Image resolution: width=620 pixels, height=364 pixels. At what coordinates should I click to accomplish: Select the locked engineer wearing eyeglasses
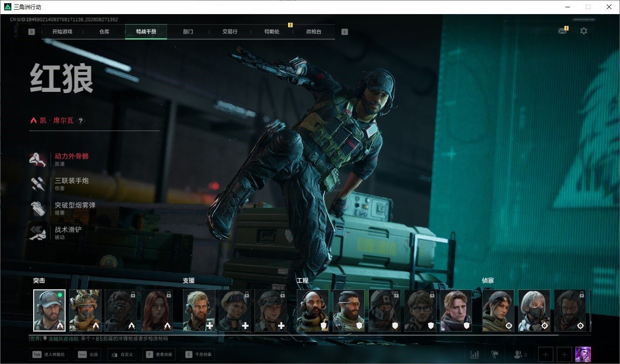[421, 310]
